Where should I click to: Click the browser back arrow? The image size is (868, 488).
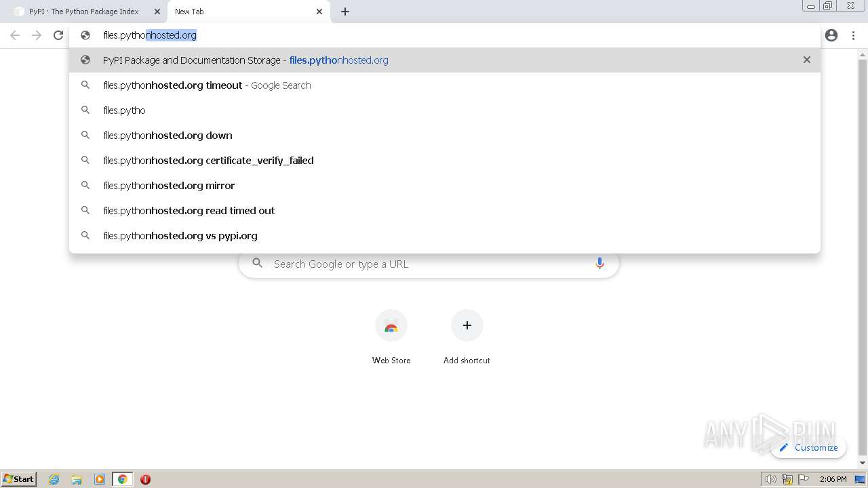[15, 35]
